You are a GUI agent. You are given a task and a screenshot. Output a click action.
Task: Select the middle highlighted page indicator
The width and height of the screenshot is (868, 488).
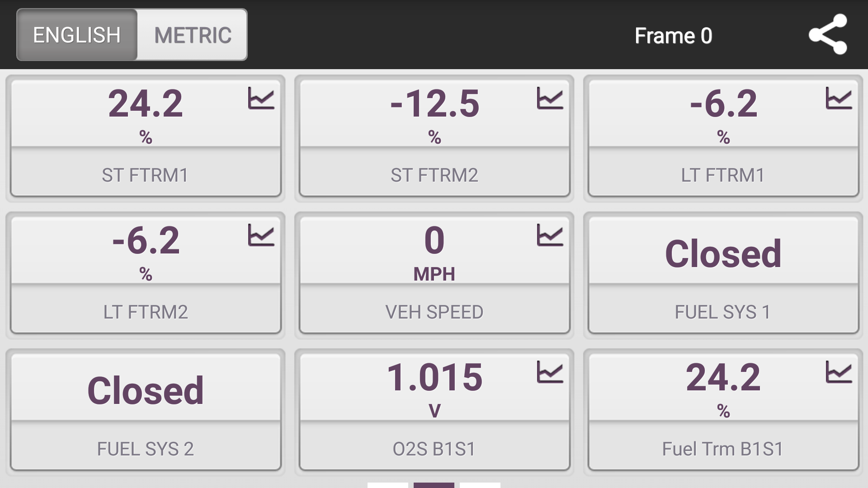coord(434,485)
